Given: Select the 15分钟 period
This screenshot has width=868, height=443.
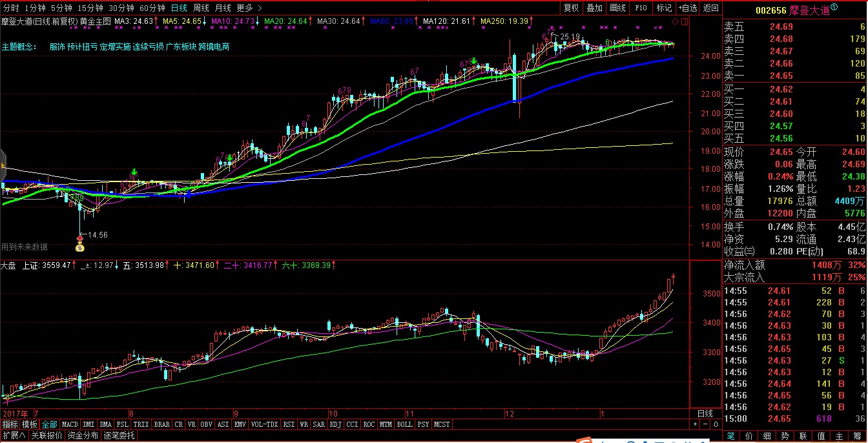Looking at the screenshot, I should click(x=90, y=8).
